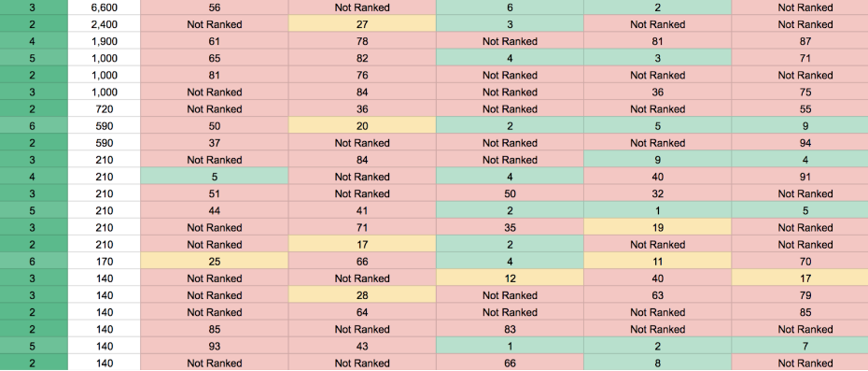Click the cell with value 720
The width and height of the screenshot is (868, 371).
point(105,108)
